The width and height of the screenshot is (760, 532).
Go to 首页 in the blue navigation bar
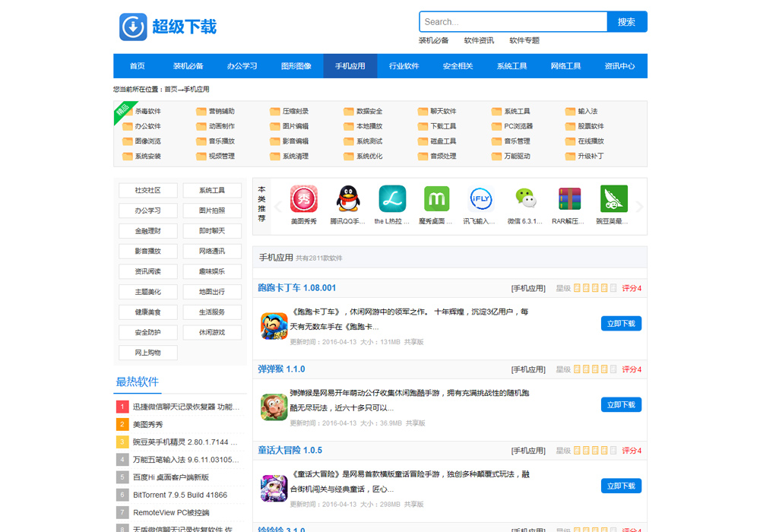[x=137, y=66]
